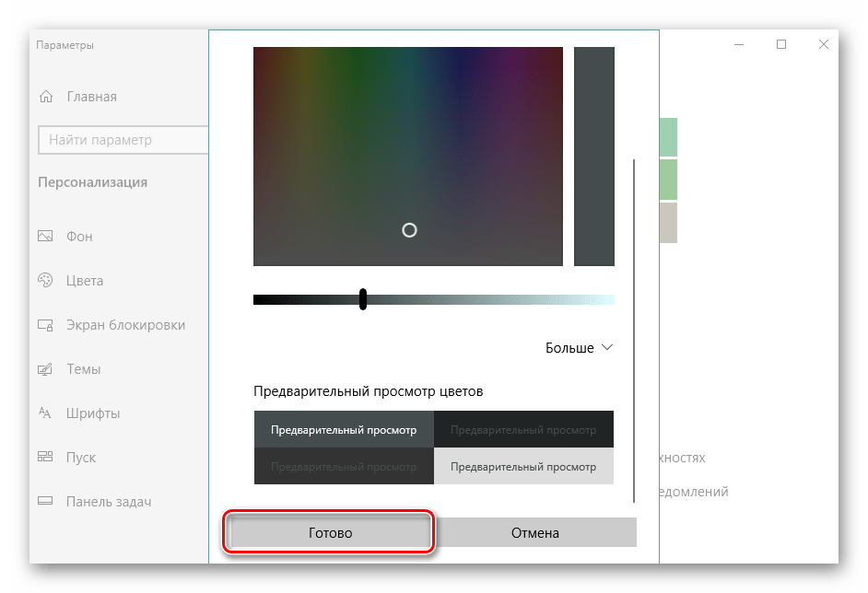Click the Панель задач icon
Viewport: 868px width, 593px height.
point(45,501)
